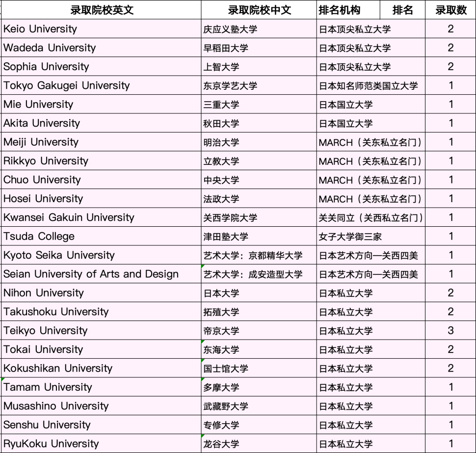Click the cell Rikkyo University
The height and width of the screenshot is (453, 476).
click(x=101, y=160)
